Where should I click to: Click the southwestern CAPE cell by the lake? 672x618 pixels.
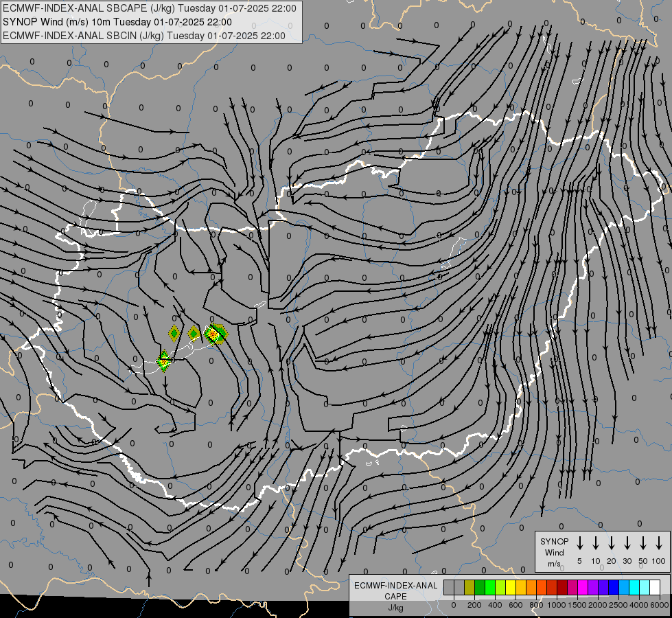coord(164,361)
